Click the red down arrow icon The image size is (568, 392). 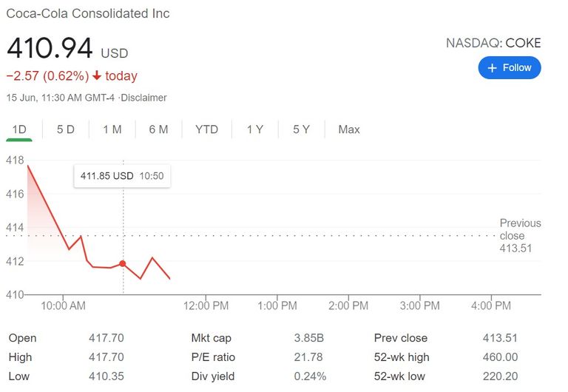coord(97,76)
